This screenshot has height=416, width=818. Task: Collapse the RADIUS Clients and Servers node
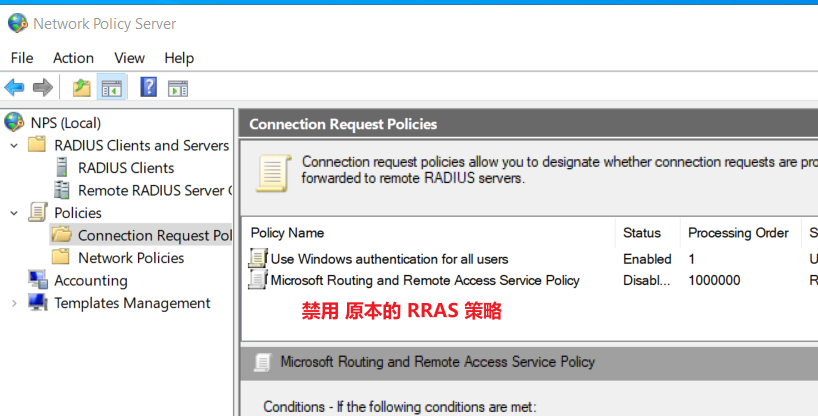[x=14, y=146]
